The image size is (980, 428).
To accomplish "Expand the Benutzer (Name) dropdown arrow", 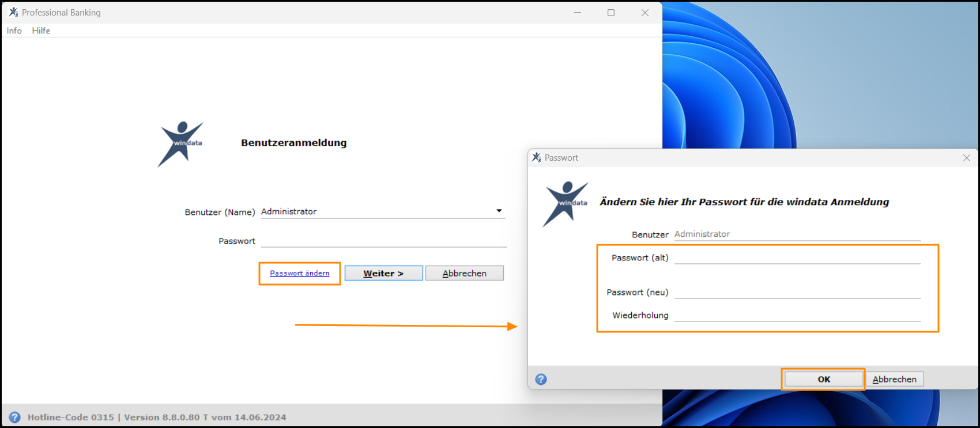I will (x=499, y=211).
